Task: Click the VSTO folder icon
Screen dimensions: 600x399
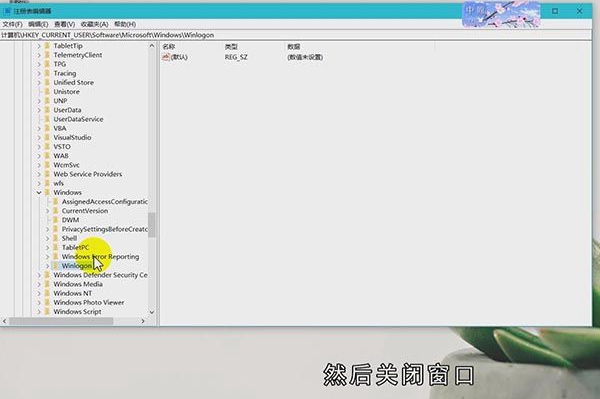Action: coord(47,147)
